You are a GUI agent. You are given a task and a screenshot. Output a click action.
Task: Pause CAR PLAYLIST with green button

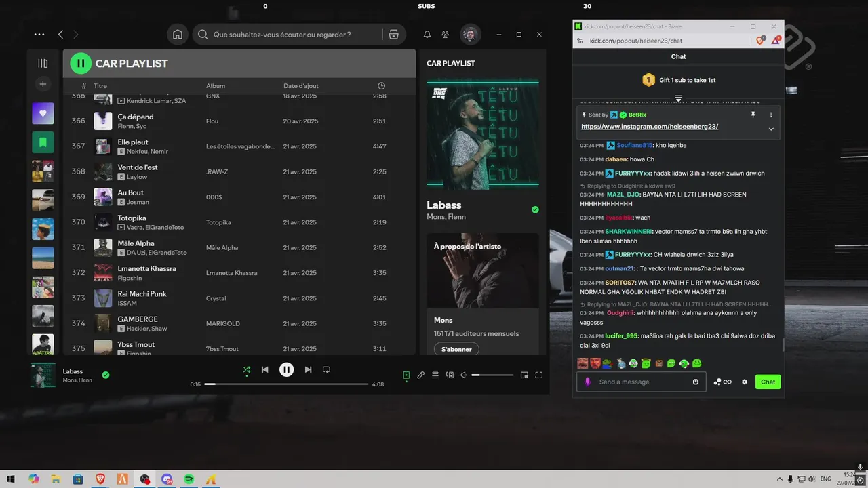[x=81, y=63]
